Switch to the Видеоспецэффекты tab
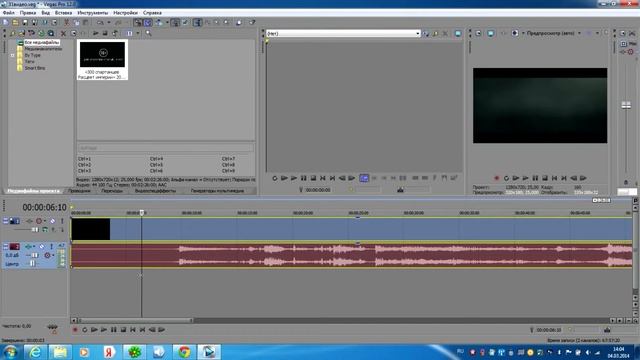The image size is (640, 360). 156,191
